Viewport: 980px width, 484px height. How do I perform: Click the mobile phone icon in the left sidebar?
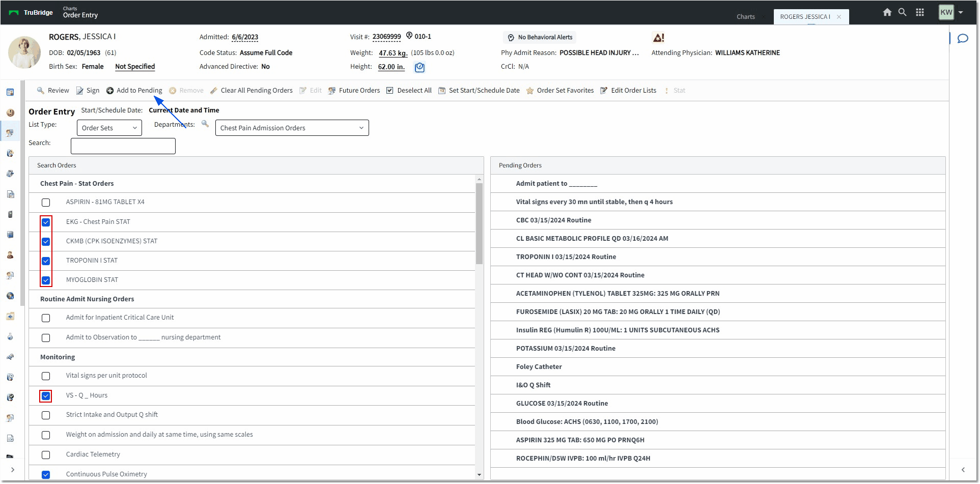coord(10,214)
